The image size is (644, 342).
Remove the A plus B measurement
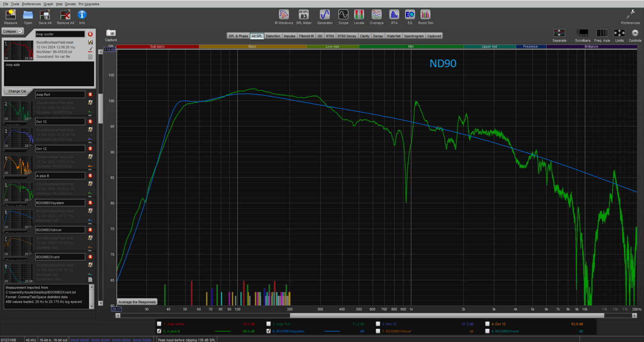click(90, 176)
